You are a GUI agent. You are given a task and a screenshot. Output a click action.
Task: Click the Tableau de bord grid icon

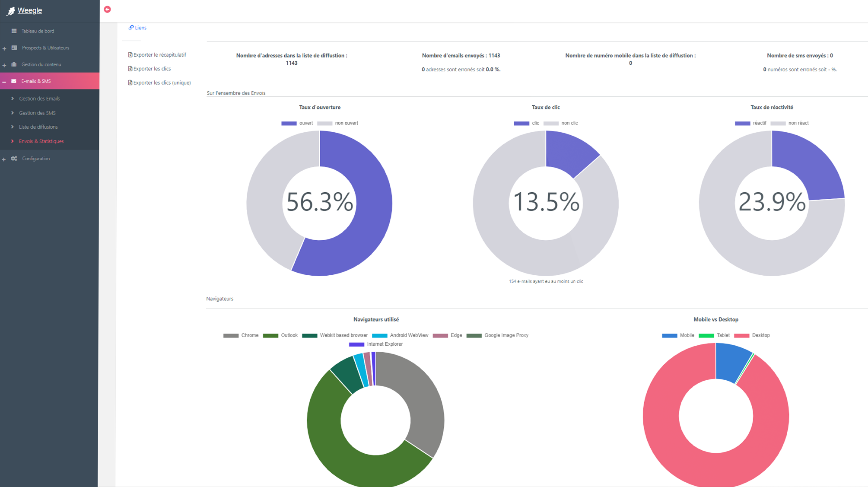click(14, 31)
